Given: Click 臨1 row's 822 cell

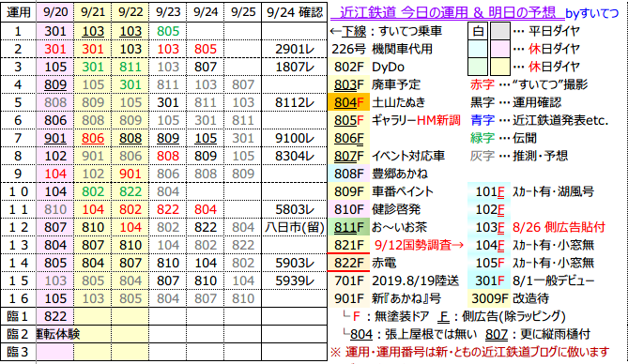Looking at the screenshot, I should pos(55,316).
